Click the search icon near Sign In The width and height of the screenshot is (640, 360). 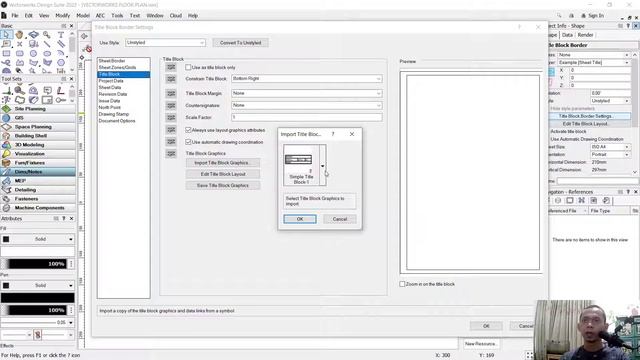pyautogui.click(x=559, y=16)
